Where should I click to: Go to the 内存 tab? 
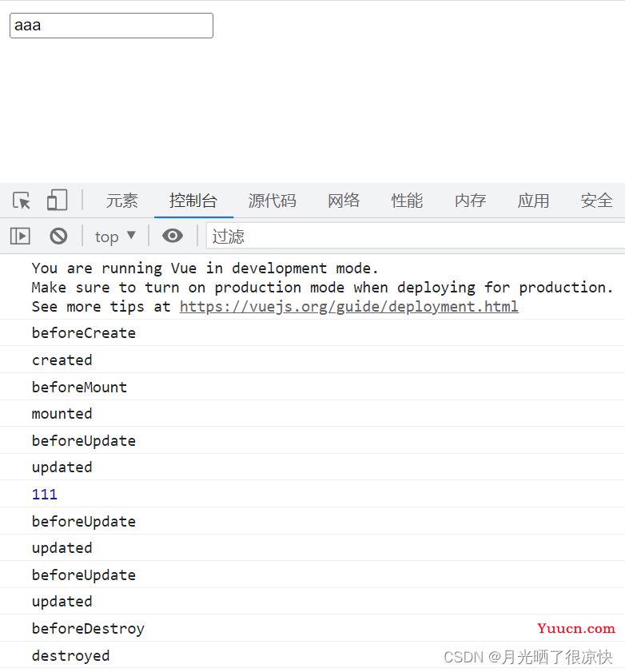(x=470, y=201)
